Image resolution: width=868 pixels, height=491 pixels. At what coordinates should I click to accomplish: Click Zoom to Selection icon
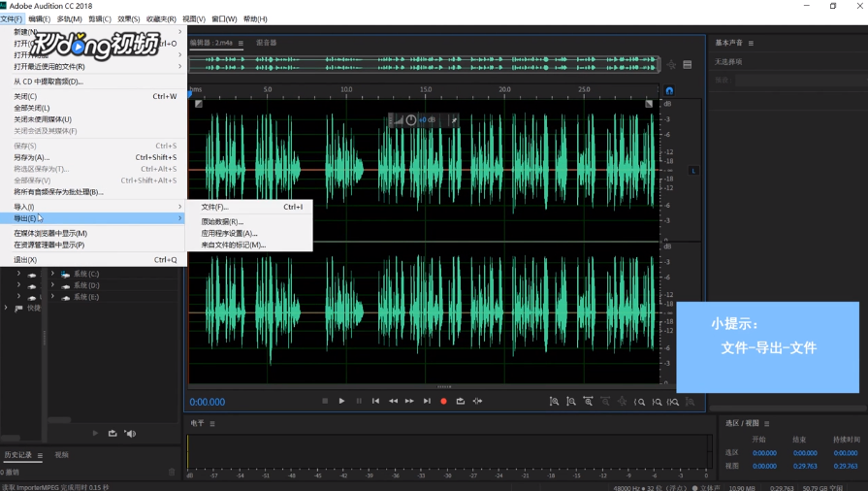pos(673,402)
